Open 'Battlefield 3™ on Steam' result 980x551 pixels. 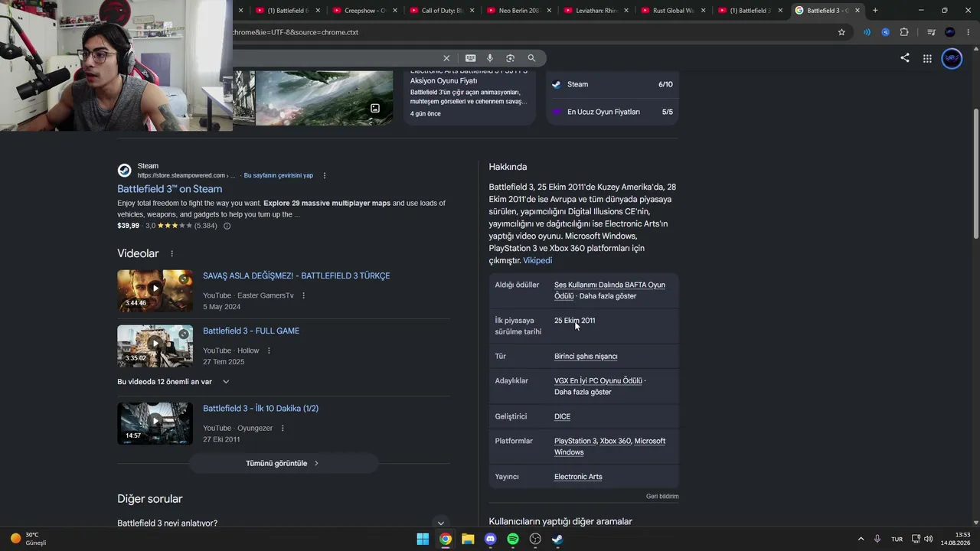170,189
